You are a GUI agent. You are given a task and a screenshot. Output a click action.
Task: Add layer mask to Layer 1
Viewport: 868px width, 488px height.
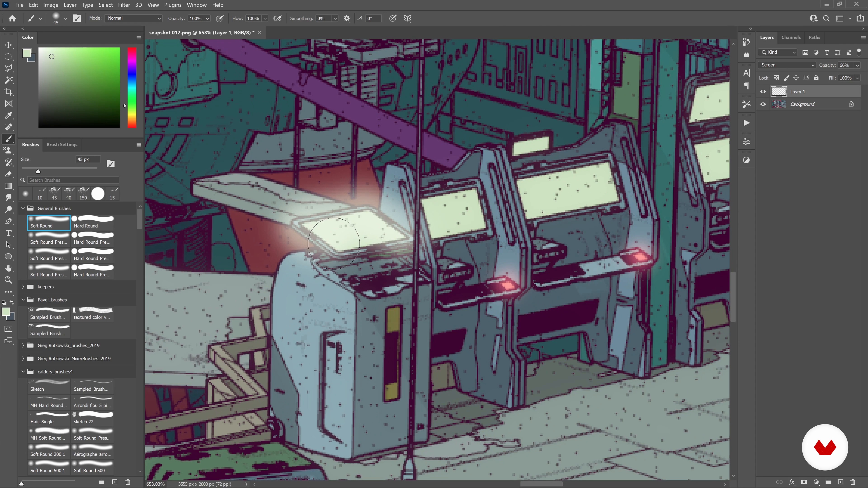click(x=804, y=482)
